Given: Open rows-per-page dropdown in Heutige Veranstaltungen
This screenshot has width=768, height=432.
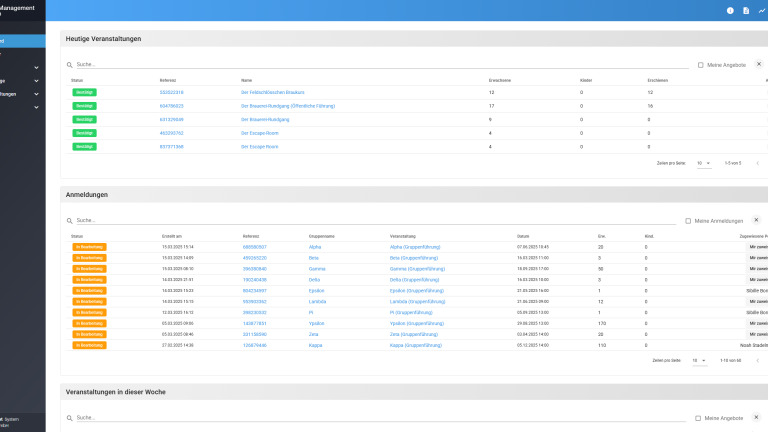Looking at the screenshot, I should 704,162.
